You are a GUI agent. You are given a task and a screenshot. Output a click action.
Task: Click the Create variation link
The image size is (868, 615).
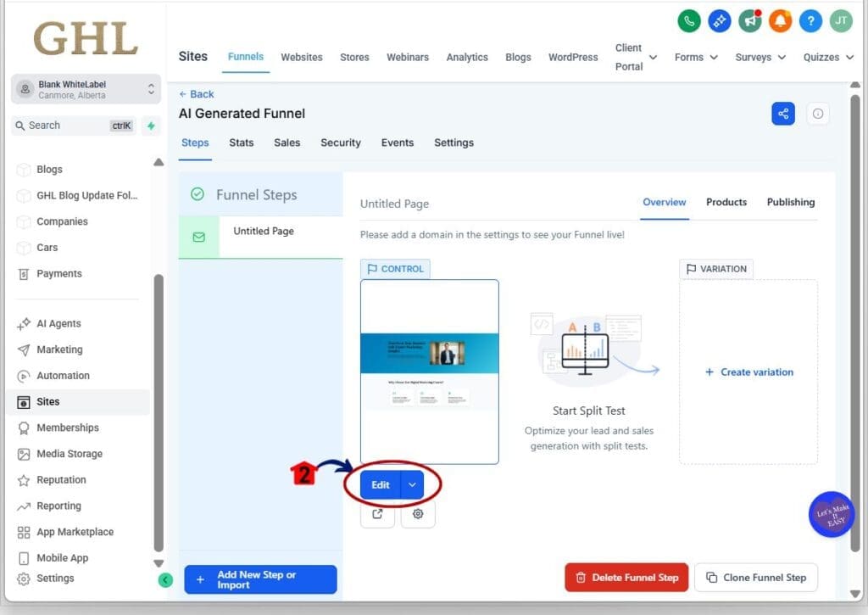(x=748, y=372)
